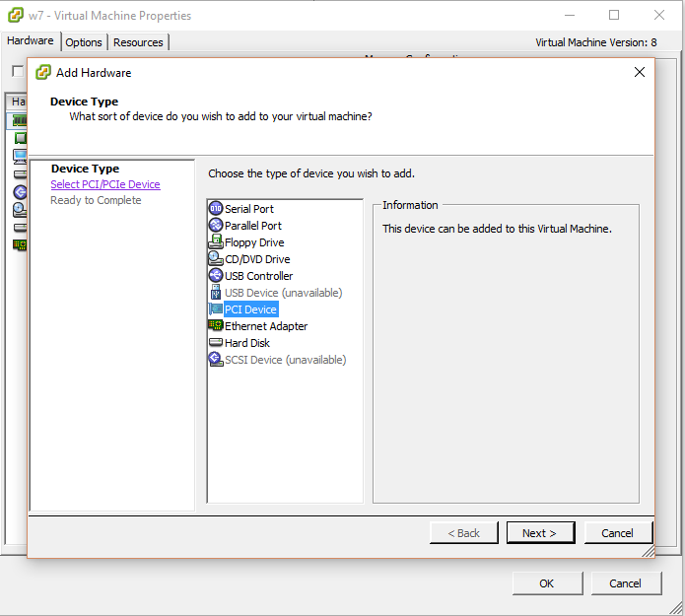The height and width of the screenshot is (616, 685).
Task: Choose the USB Controller icon
Action: point(216,276)
